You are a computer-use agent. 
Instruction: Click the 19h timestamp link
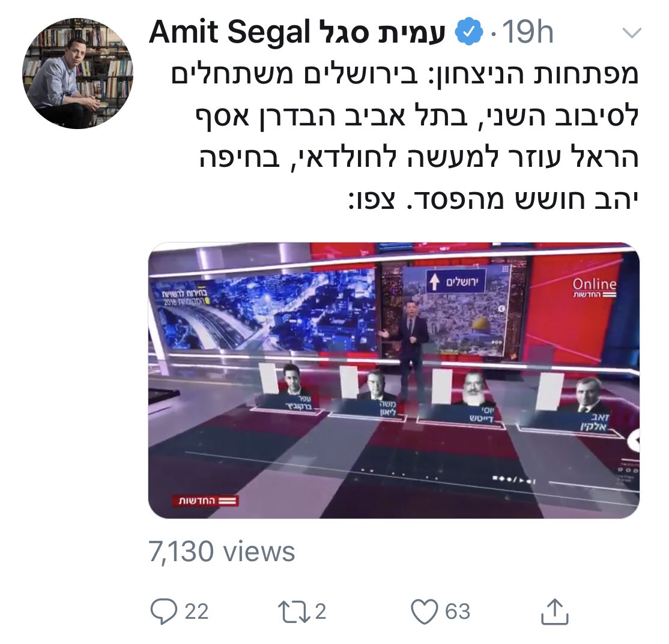(x=528, y=32)
